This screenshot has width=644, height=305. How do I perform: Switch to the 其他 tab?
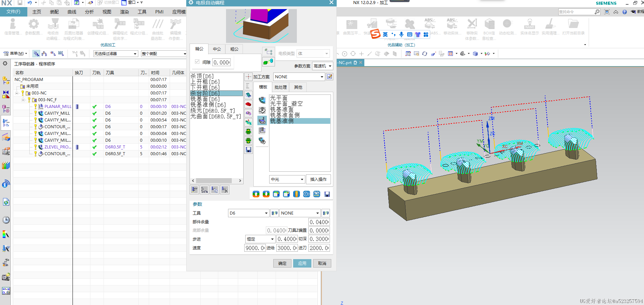click(x=298, y=87)
